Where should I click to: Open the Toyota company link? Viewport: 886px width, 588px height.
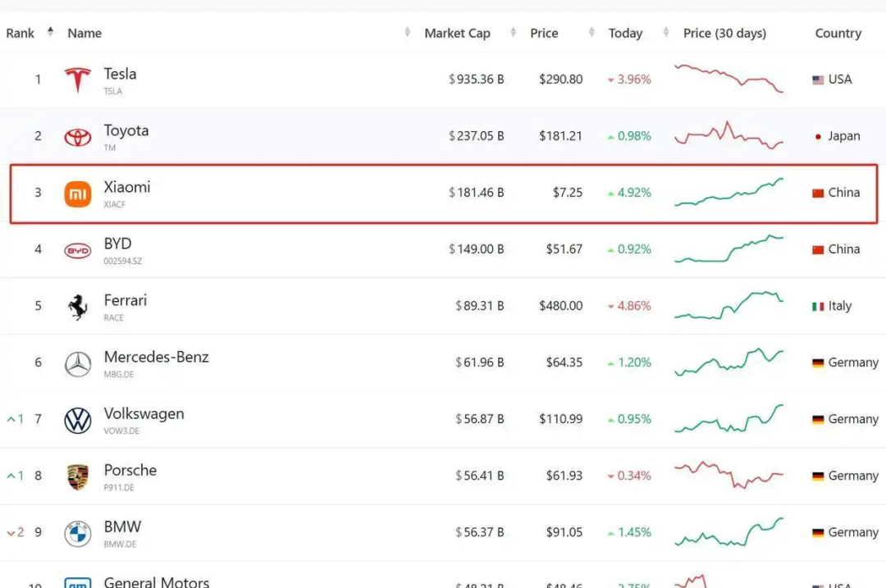[126, 130]
